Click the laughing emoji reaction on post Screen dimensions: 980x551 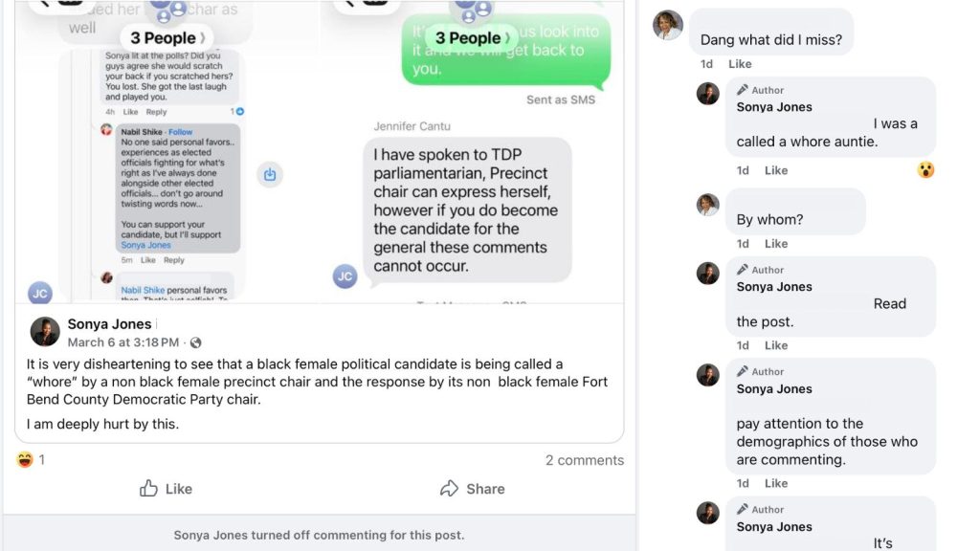tap(25, 460)
